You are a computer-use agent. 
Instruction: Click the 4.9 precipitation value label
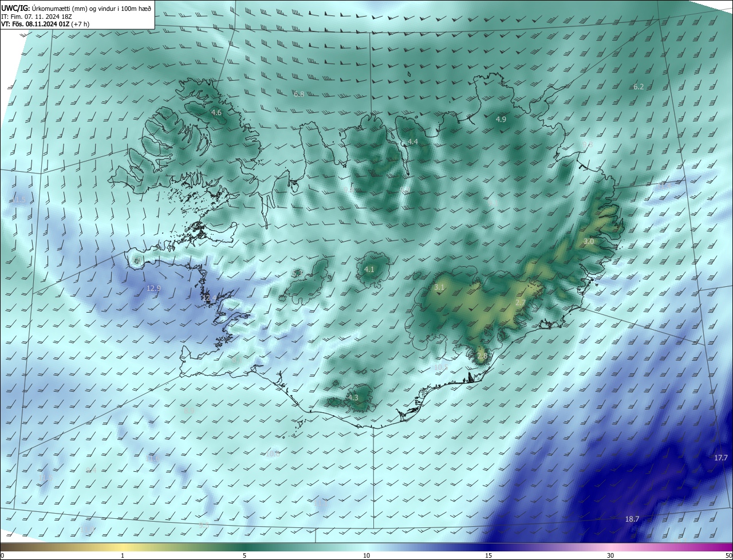click(x=501, y=119)
